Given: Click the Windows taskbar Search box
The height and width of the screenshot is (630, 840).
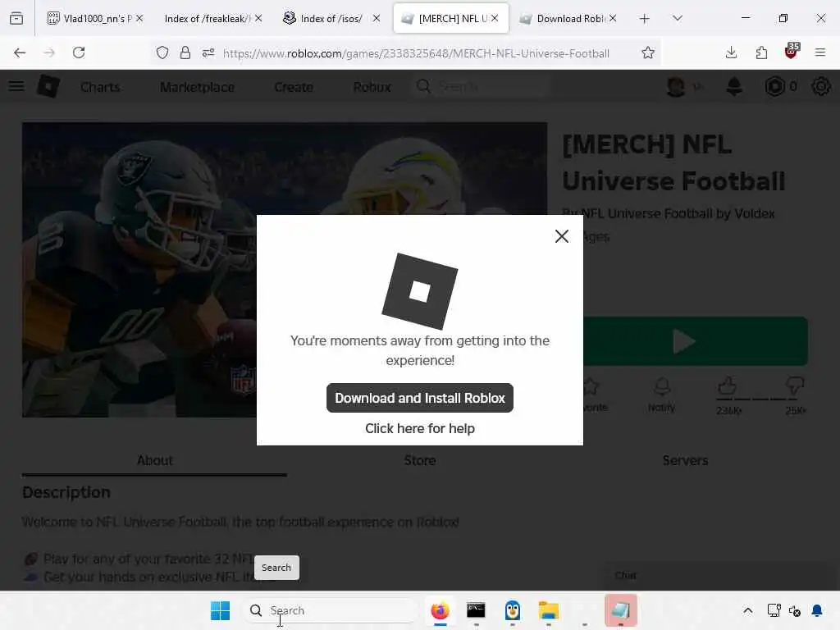Looking at the screenshot, I should tap(331, 610).
